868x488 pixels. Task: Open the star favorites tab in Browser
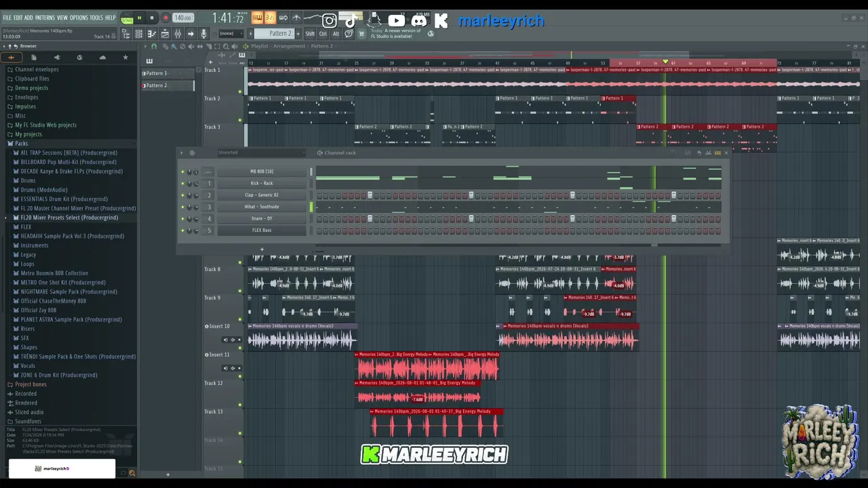125,58
